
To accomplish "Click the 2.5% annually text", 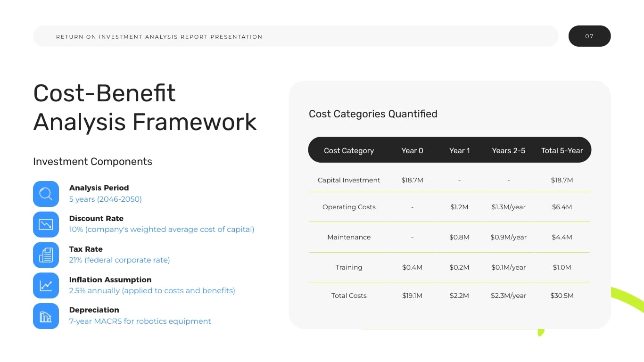I will (x=152, y=291).
